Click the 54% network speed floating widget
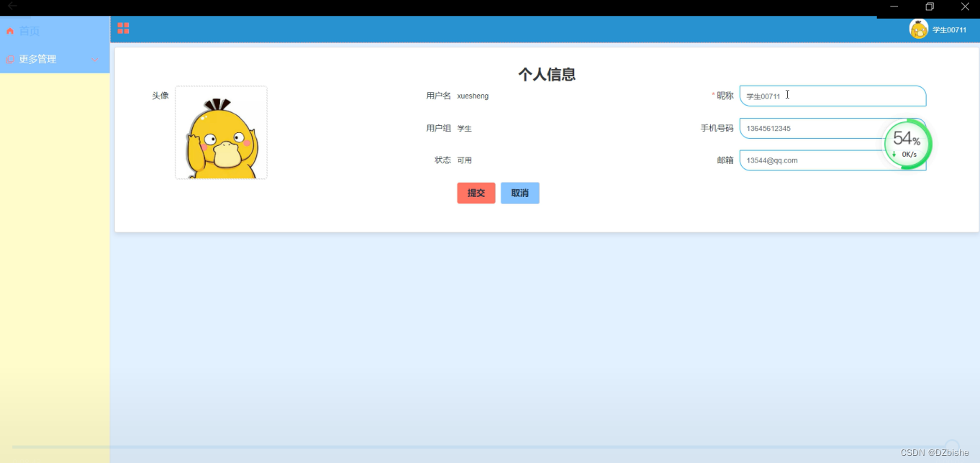Image resolution: width=980 pixels, height=463 pixels. (x=908, y=145)
